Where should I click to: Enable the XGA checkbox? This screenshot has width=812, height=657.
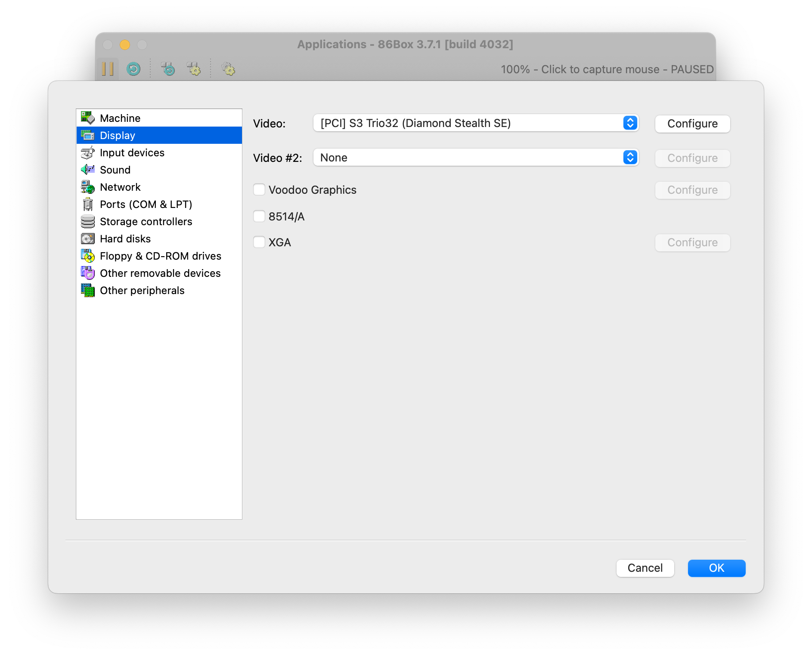(x=259, y=242)
